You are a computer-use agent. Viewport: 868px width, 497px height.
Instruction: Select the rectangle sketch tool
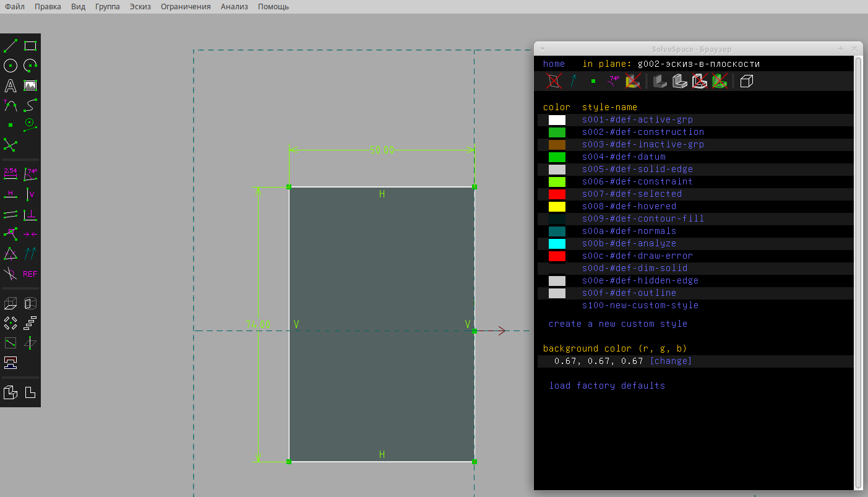30,46
